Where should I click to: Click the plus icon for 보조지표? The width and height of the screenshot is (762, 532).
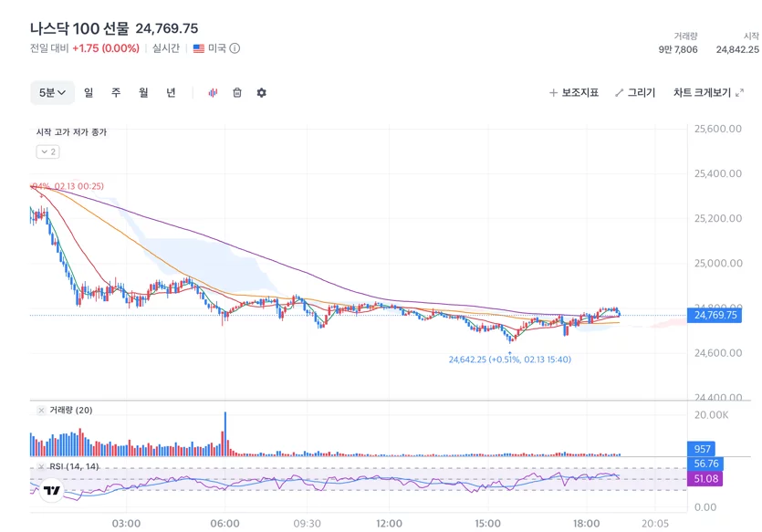[553, 93]
